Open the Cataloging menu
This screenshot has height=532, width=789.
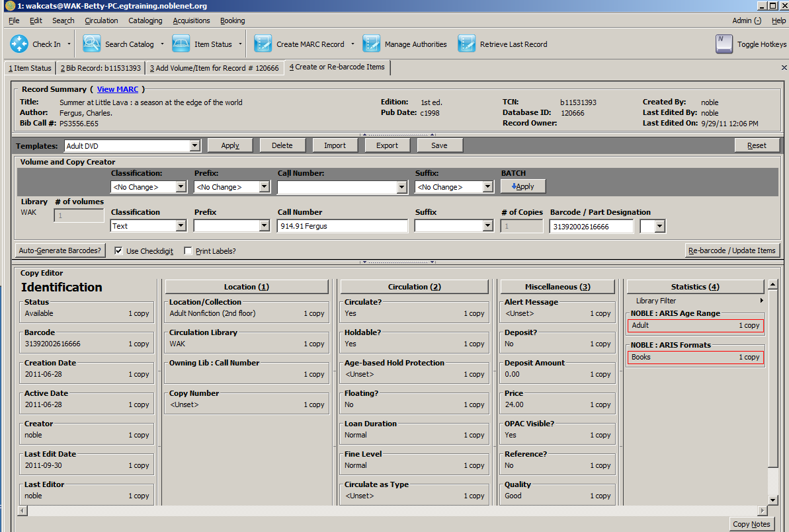(x=145, y=20)
